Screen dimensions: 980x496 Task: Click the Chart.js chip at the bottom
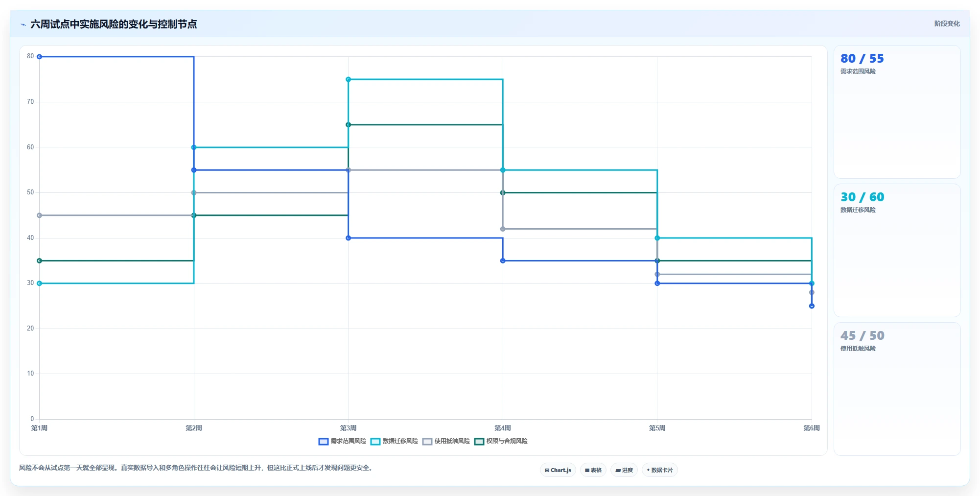[558, 470]
